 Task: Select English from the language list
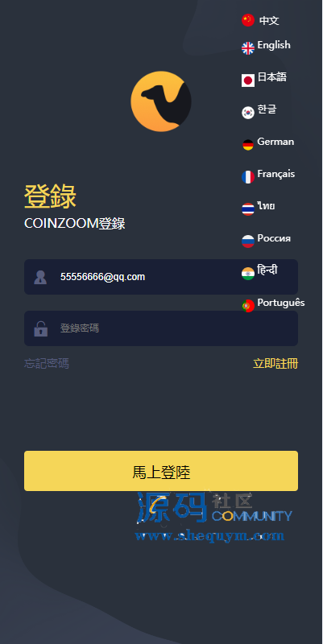pos(274,45)
